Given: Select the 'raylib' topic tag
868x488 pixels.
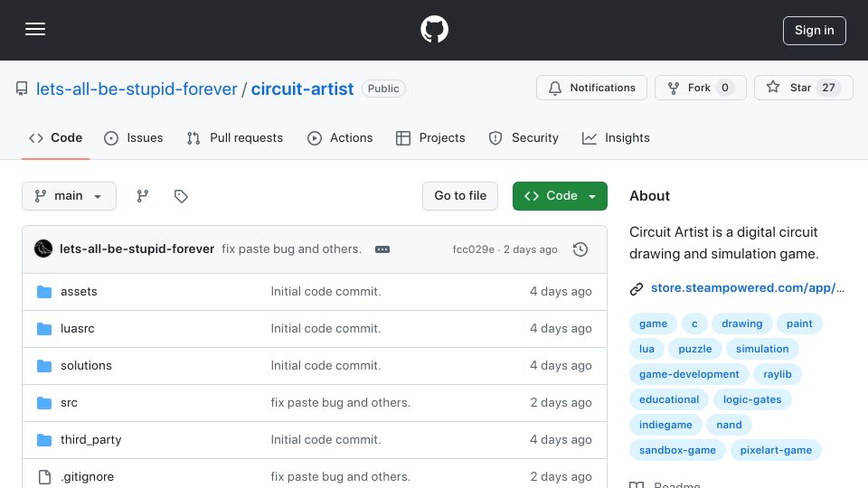Looking at the screenshot, I should coord(778,374).
